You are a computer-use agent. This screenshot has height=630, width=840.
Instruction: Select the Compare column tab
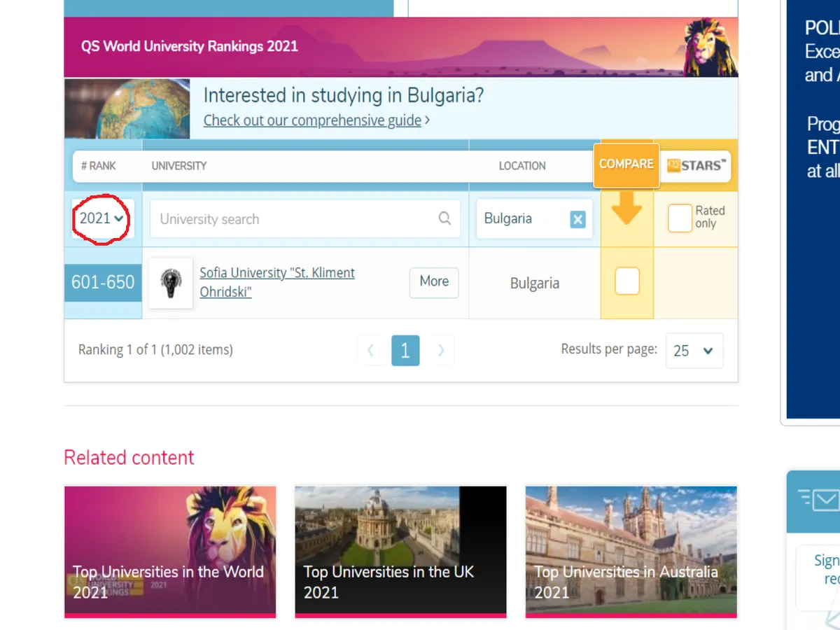pyautogui.click(x=626, y=164)
